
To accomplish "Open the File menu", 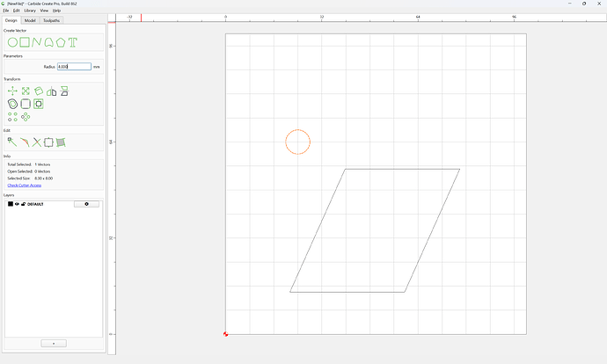I will (6, 11).
